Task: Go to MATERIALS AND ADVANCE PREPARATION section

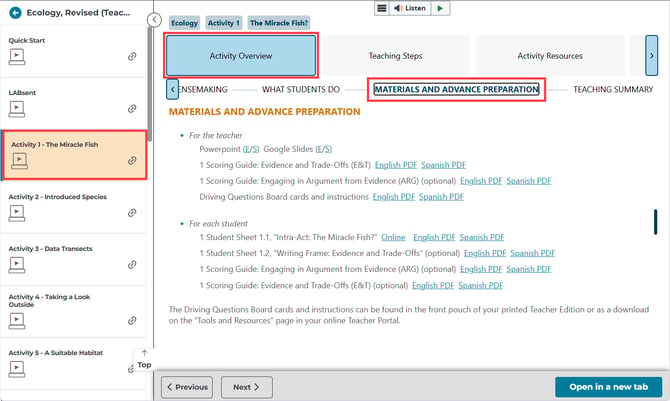Action: pyautogui.click(x=456, y=89)
